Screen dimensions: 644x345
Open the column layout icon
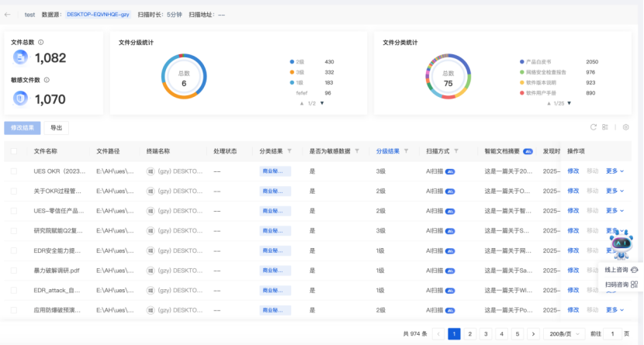(x=605, y=127)
